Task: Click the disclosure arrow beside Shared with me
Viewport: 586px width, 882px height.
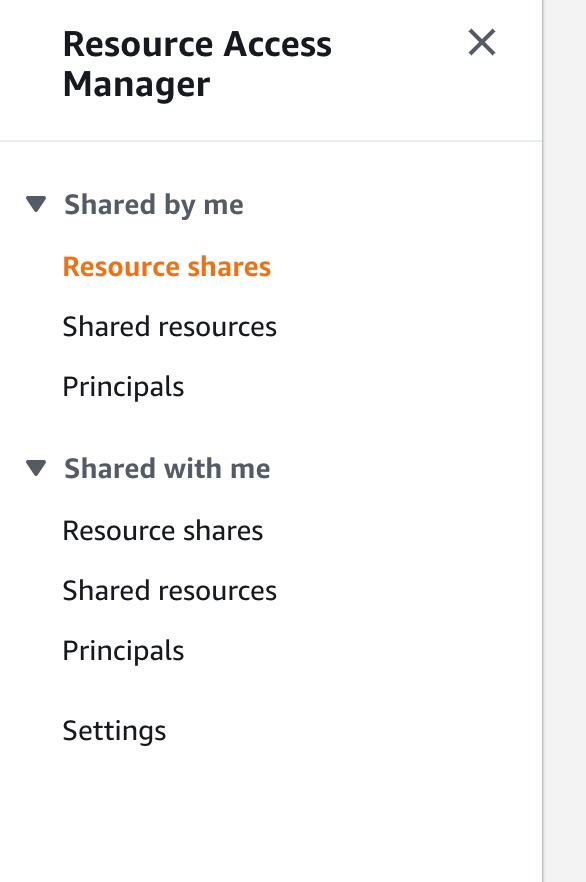Action: 36,468
